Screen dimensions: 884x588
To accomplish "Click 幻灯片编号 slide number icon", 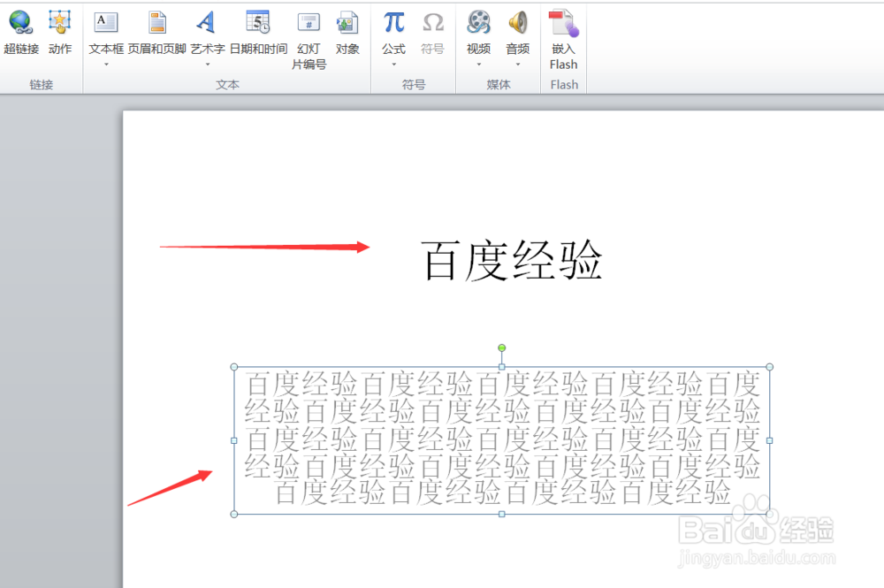I will [x=309, y=23].
